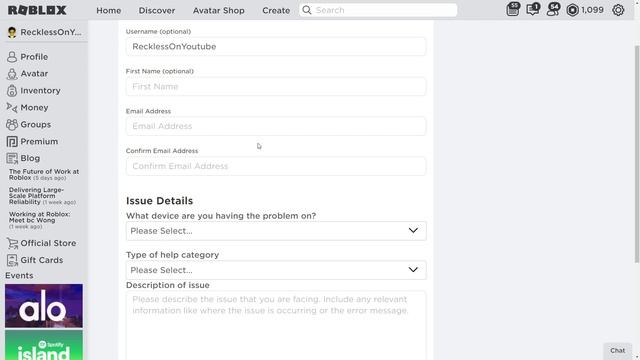Expand the Type of help category dropdown
This screenshot has height=360, width=640.
tap(276, 270)
